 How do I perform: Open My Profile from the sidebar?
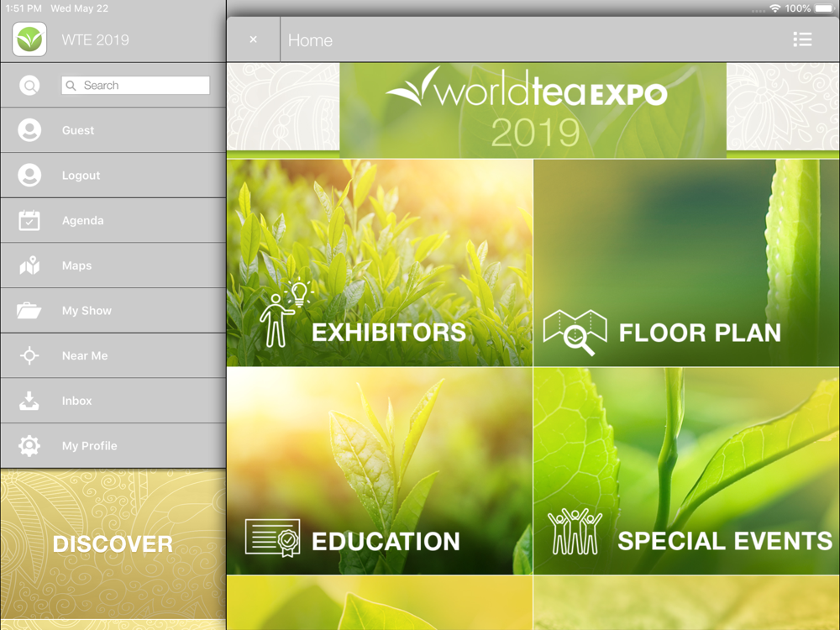coord(113,445)
